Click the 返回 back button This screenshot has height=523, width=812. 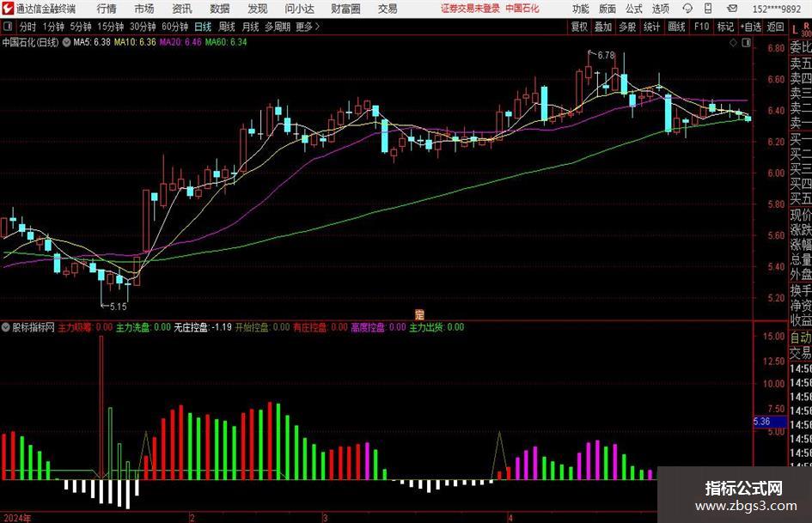point(775,27)
